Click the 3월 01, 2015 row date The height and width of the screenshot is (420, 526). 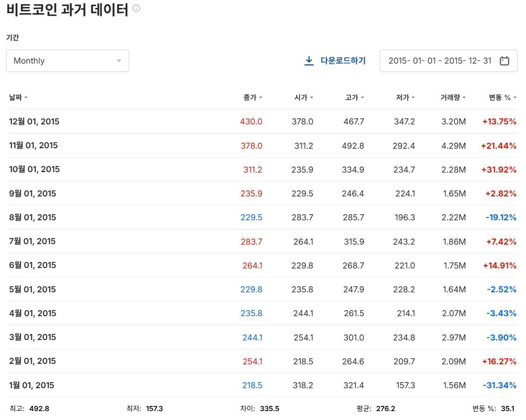pyautogui.click(x=32, y=337)
